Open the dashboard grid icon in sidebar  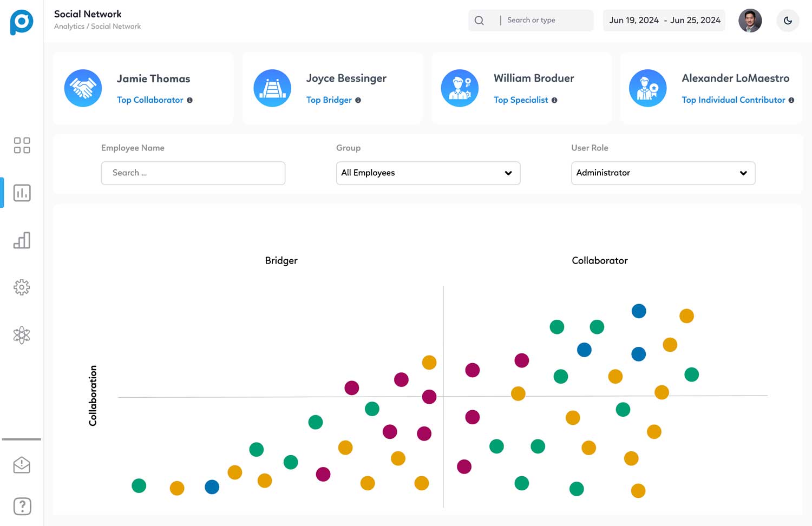(22, 145)
